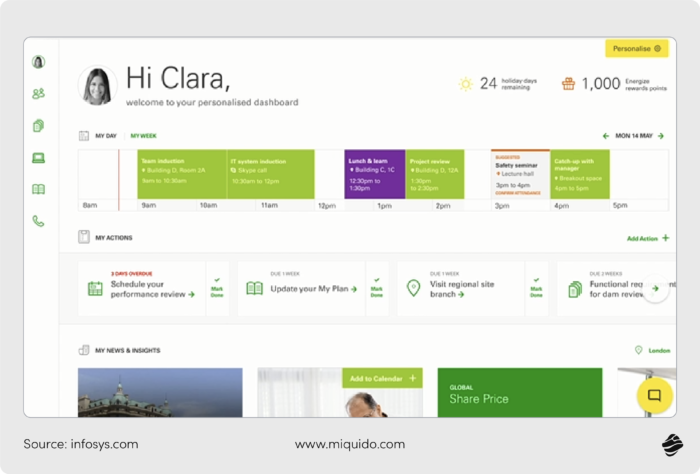Click Add Action link
Screen dimensions: 700x474
tap(647, 238)
